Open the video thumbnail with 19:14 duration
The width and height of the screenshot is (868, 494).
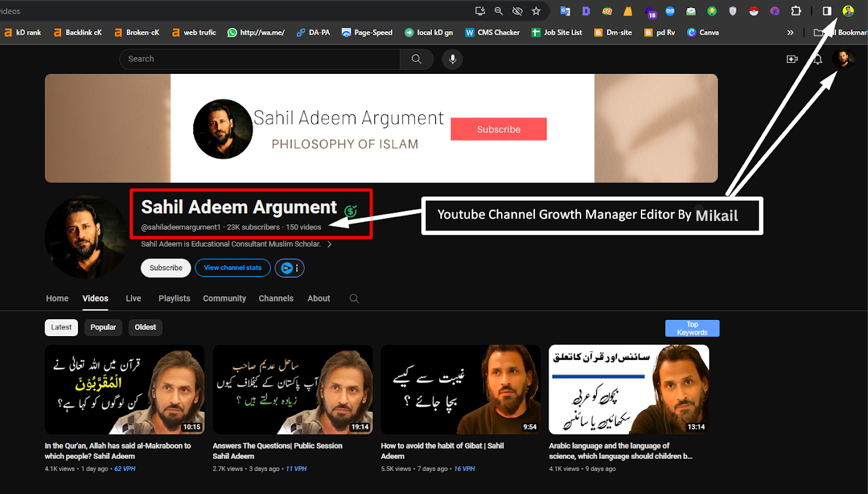(292, 389)
